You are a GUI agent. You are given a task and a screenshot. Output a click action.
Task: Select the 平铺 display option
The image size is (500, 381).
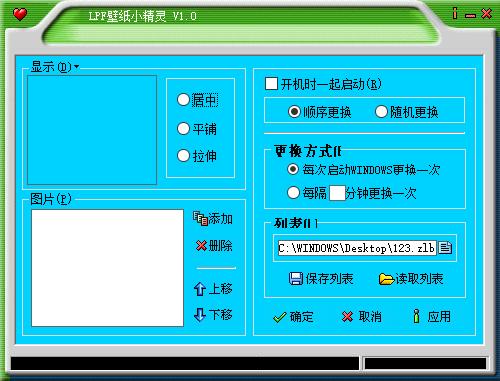tap(183, 128)
